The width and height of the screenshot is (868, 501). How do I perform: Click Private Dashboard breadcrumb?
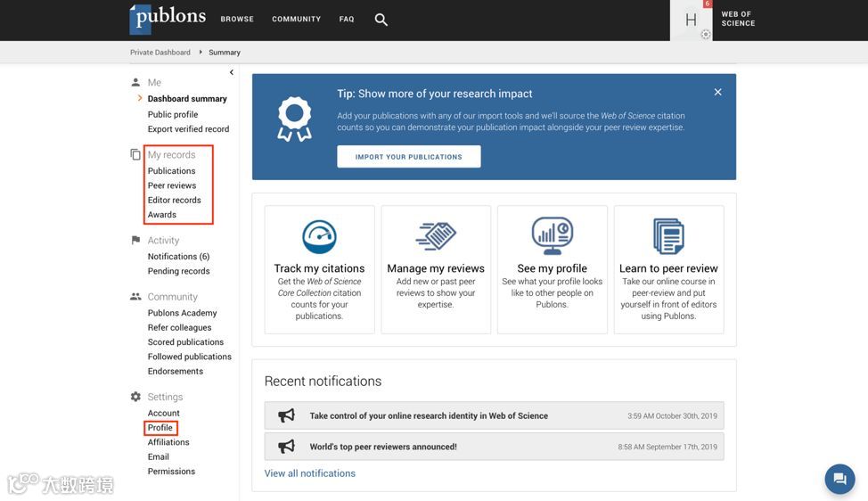point(160,52)
